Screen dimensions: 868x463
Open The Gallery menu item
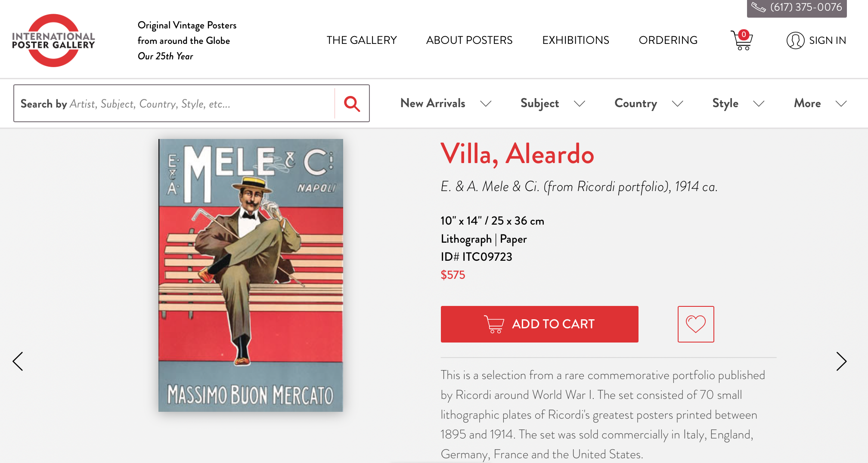coord(362,40)
